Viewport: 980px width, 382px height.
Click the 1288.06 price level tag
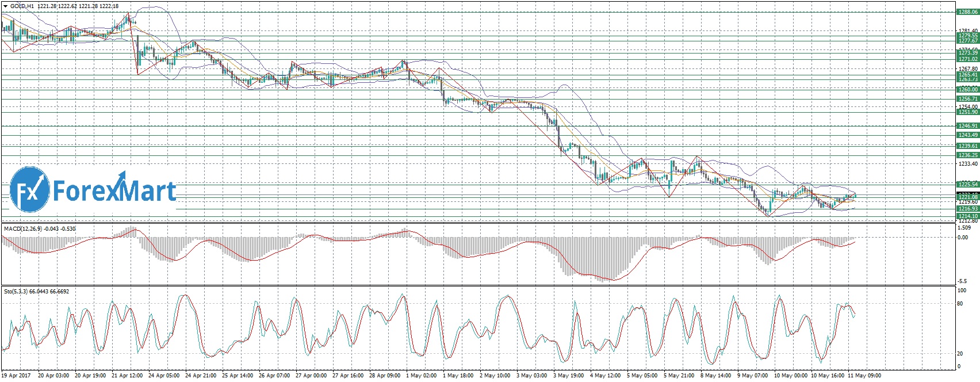point(967,12)
